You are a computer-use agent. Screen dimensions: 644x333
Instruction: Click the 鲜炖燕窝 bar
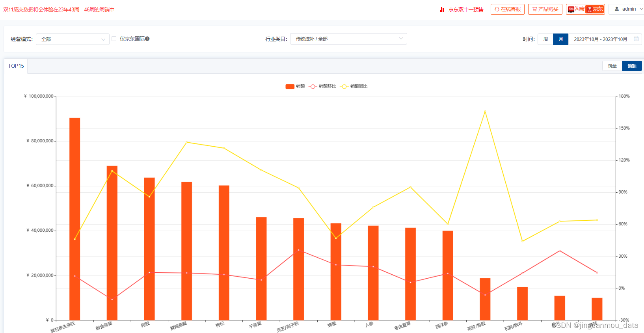click(187, 251)
